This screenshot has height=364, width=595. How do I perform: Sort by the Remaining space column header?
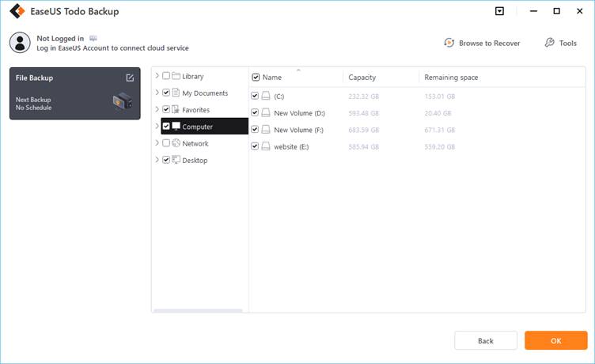451,78
